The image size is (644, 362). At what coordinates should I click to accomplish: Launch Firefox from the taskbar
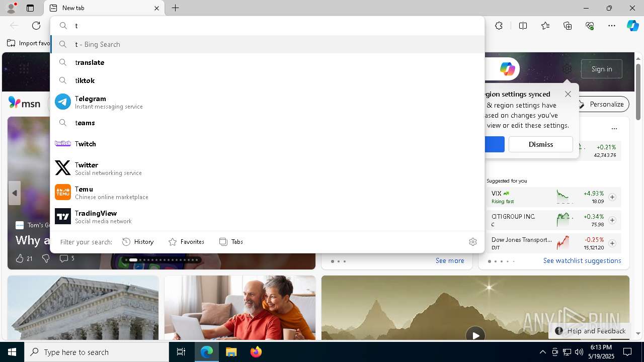point(256,352)
